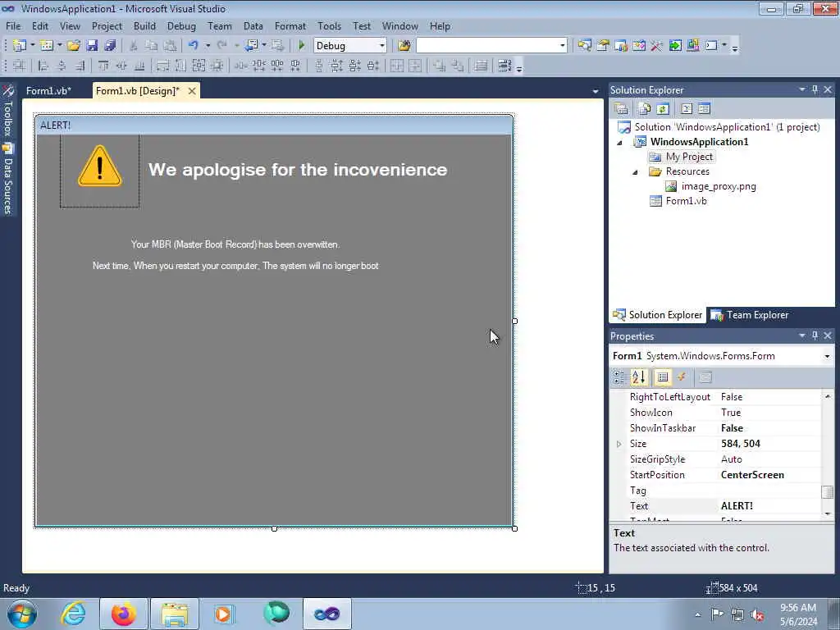The height and width of the screenshot is (630, 840).
Task: Open the document tabs list dropdown arrow
Action: [596, 92]
